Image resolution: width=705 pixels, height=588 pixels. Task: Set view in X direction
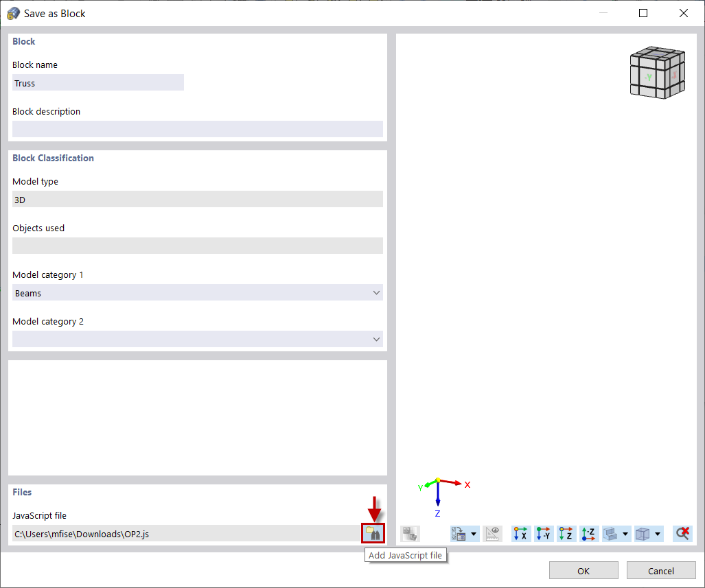(x=521, y=533)
